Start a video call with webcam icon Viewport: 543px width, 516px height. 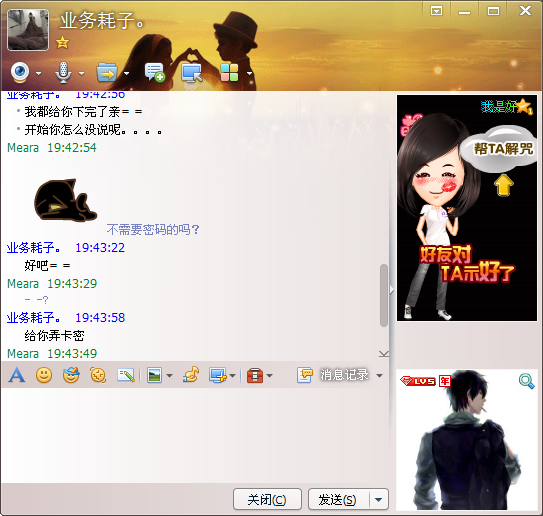pyautogui.click(x=20, y=72)
